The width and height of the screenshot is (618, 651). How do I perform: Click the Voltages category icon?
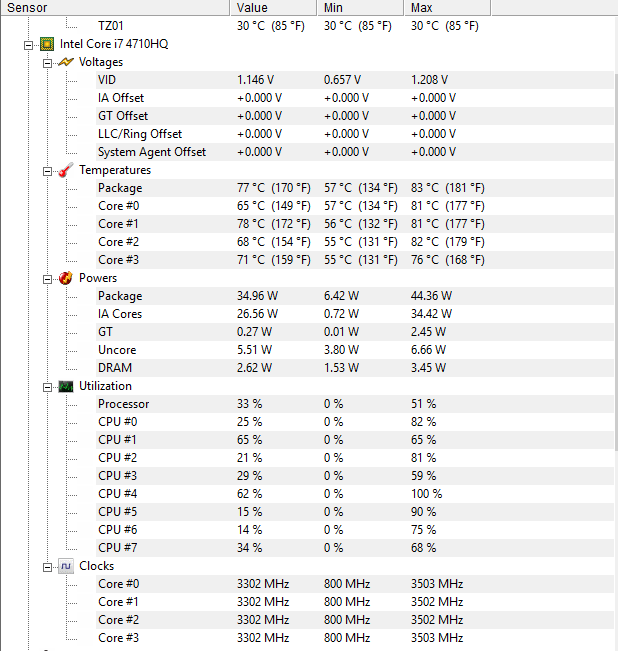pos(66,62)
